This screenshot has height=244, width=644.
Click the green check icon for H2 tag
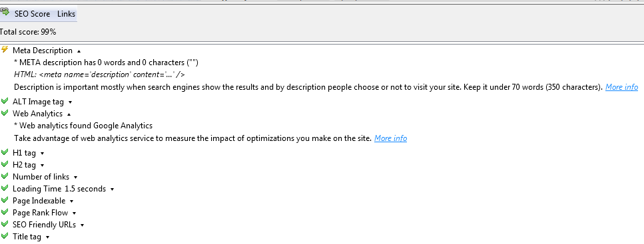coord(5,164)
